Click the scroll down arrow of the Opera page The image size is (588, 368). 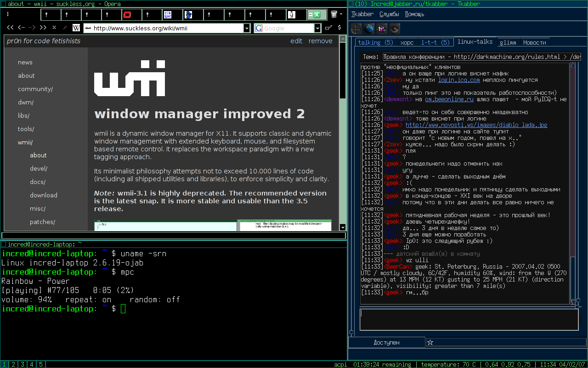(343, 227)
